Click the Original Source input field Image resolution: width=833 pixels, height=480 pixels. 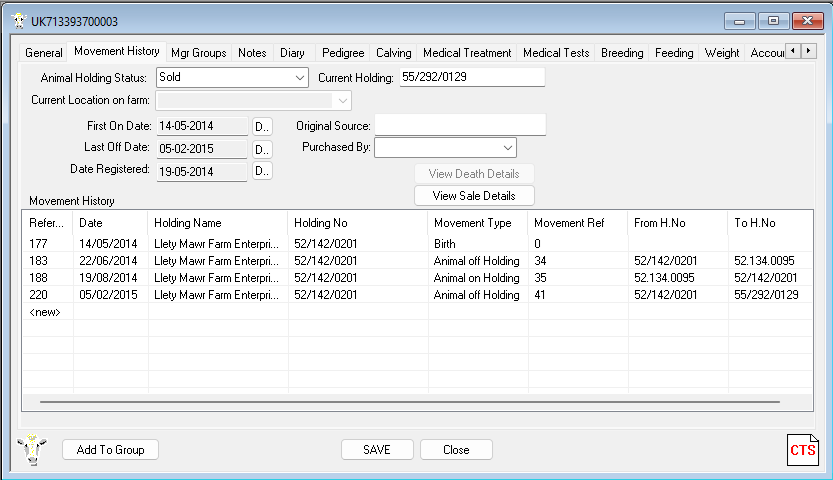[460, 125]
